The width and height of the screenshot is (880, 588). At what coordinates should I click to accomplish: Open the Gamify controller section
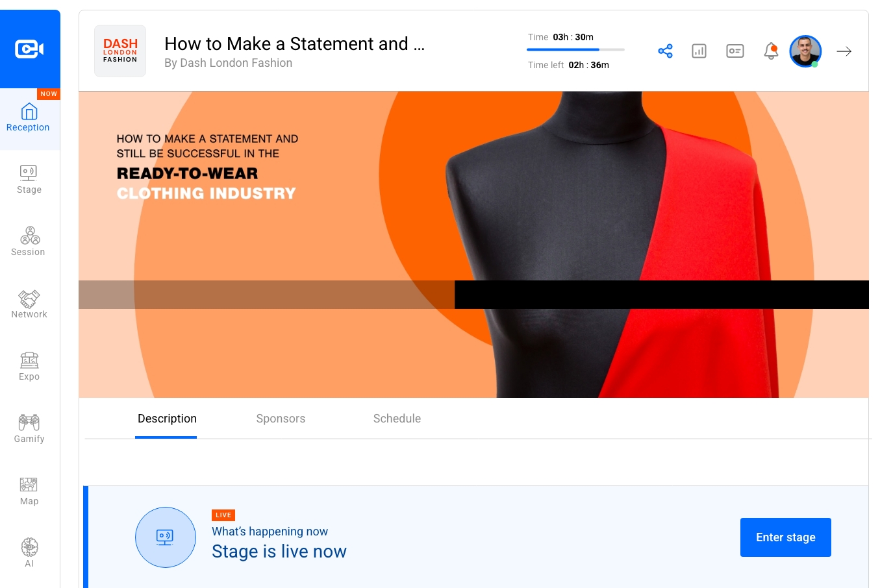coord(29,429)
